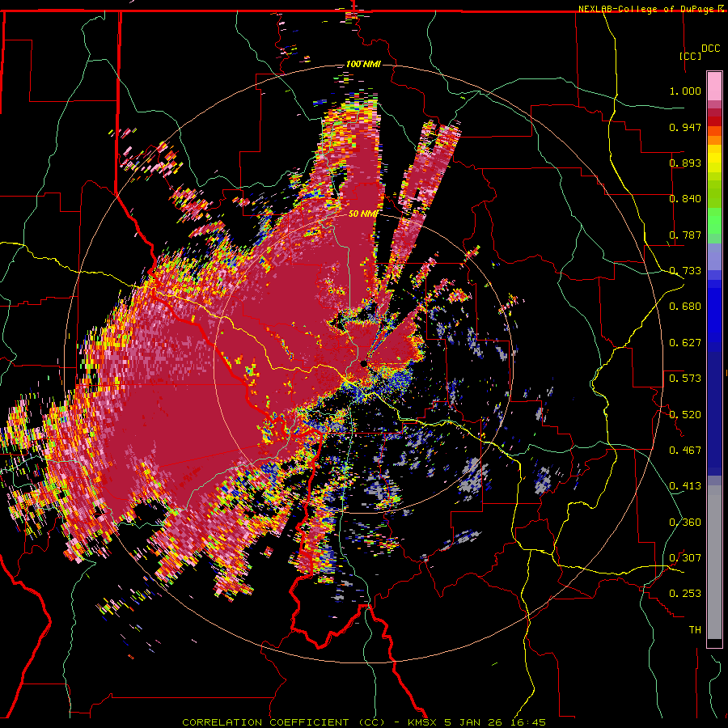Click the 0.413 scale value
This screenshot has height=728, width=728.
(685, 486)
